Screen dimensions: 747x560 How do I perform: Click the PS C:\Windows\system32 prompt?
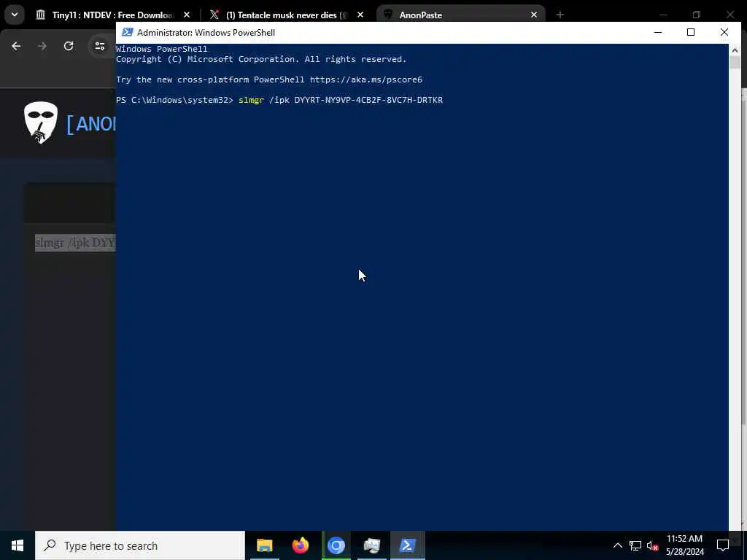tap(174, 100)
